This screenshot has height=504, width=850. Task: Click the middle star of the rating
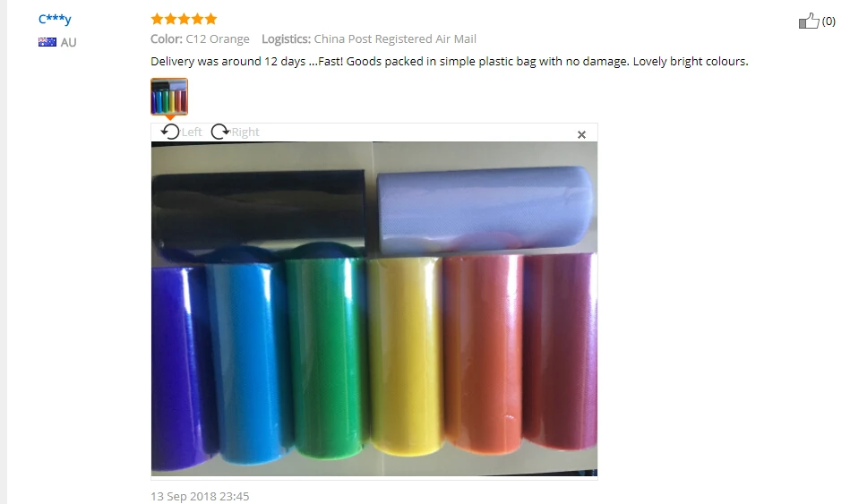pos(184,20)
